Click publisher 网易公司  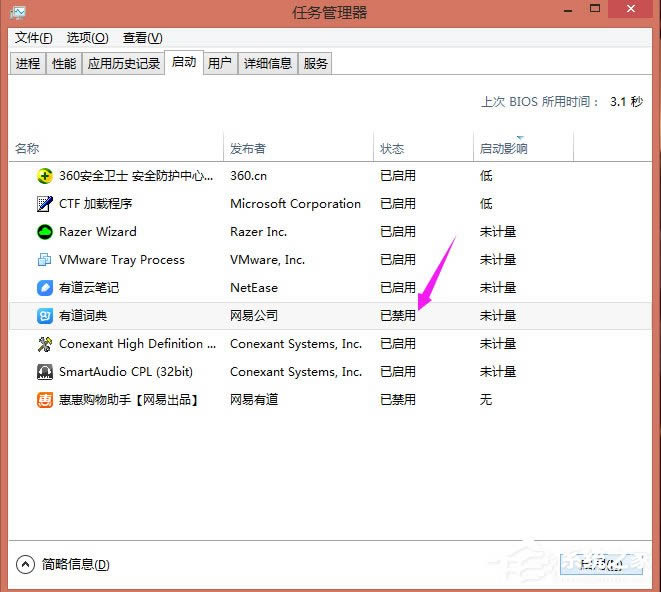254,316
